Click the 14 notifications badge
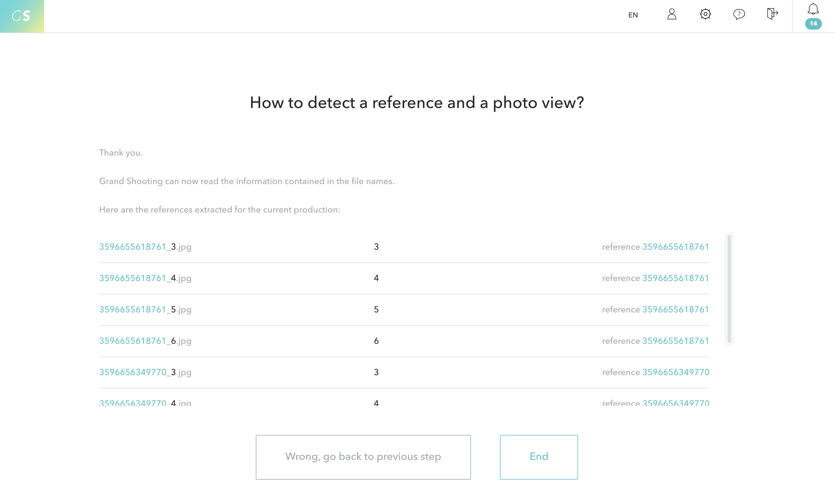835x504 pixels. 813,24
